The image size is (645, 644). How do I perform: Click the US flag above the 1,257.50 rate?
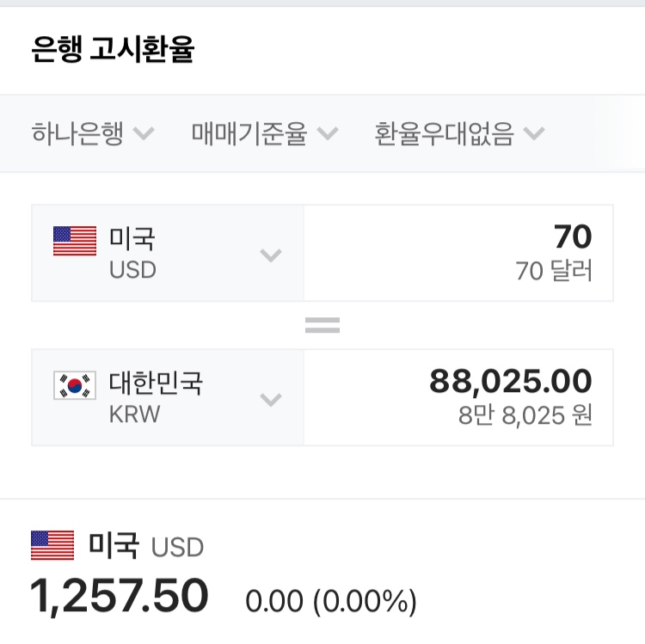[x=52, y=545]
